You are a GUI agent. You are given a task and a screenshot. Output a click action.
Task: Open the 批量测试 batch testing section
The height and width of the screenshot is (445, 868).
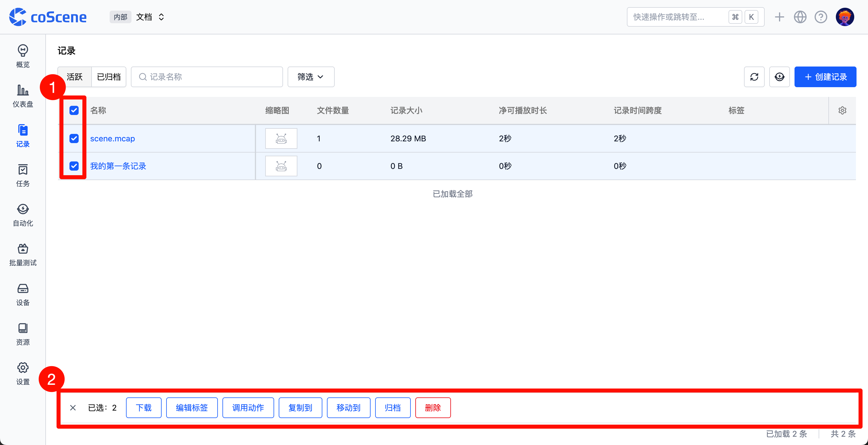[22, 255]
